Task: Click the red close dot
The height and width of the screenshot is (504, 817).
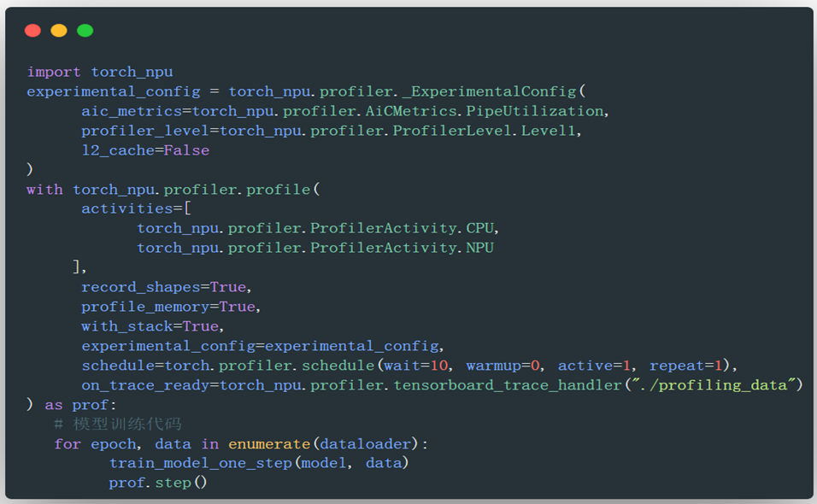Action: tap(32, 31)
